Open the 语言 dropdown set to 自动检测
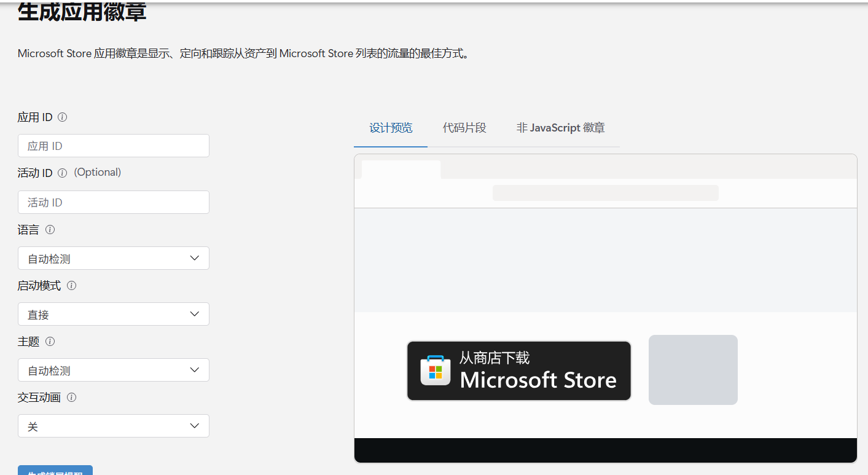 pyautogui.click(x=114, y=258)
